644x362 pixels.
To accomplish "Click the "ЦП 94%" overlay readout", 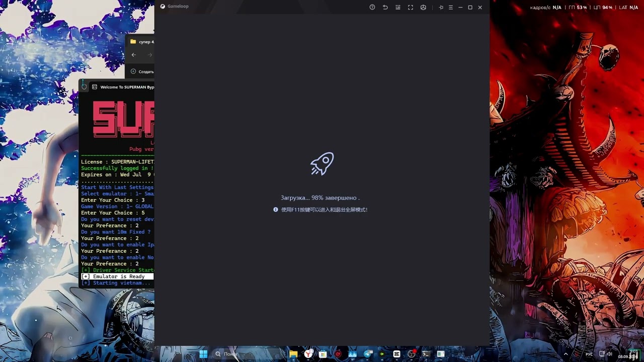I will click(x=603, y=8).
